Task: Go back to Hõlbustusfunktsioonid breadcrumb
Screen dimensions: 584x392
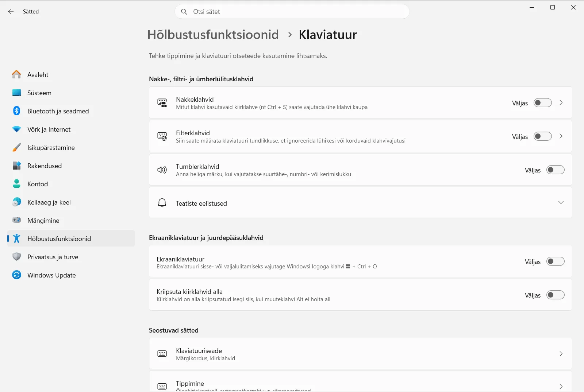Action: [213, 35]
